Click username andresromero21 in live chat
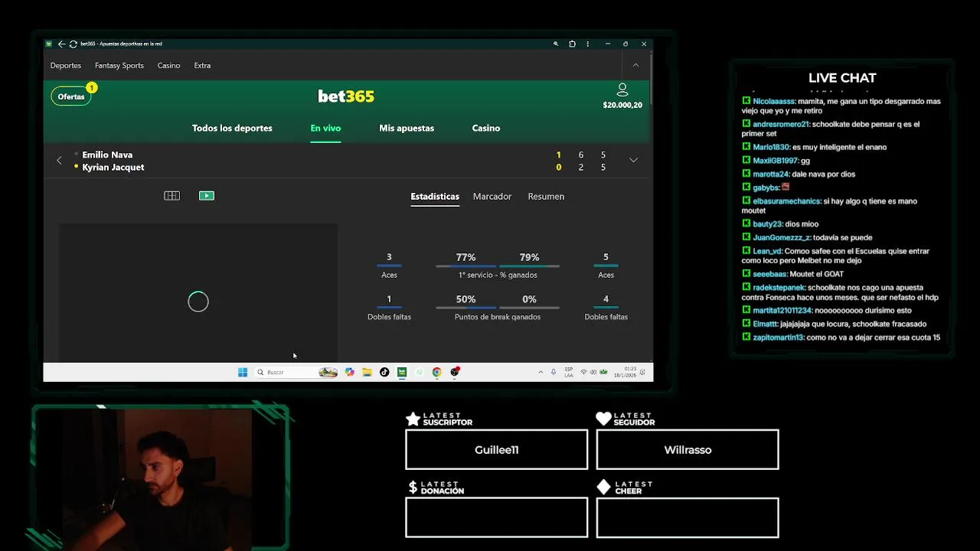The image size is (980, 551). click(x=781, y=124)
